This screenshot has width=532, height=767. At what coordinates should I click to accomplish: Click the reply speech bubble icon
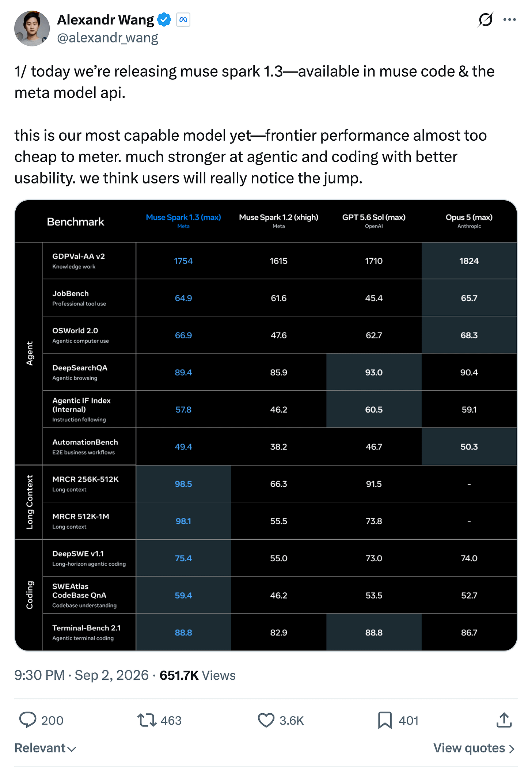(28, 720)
